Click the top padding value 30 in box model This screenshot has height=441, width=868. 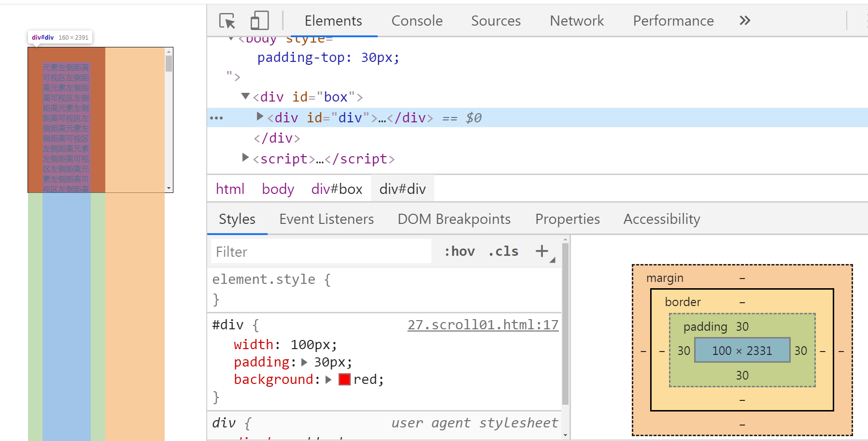[x=742, y=327]
